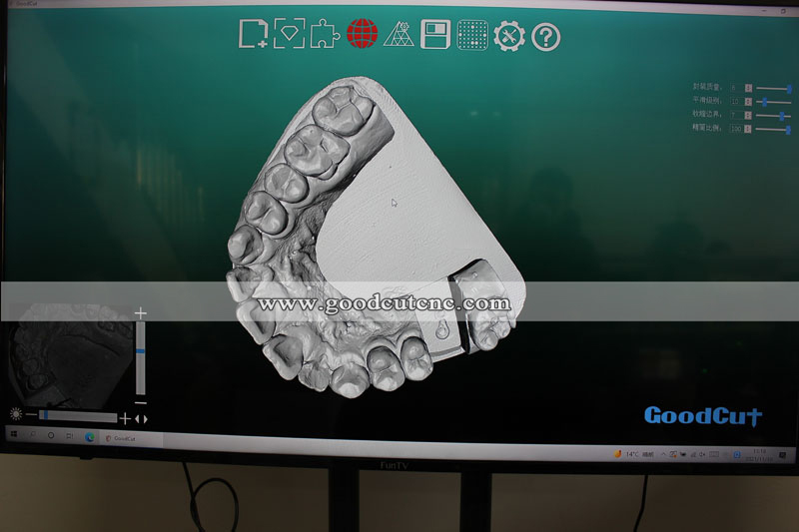
Task: Click the input field showing 7
Action: click(737, 116)
